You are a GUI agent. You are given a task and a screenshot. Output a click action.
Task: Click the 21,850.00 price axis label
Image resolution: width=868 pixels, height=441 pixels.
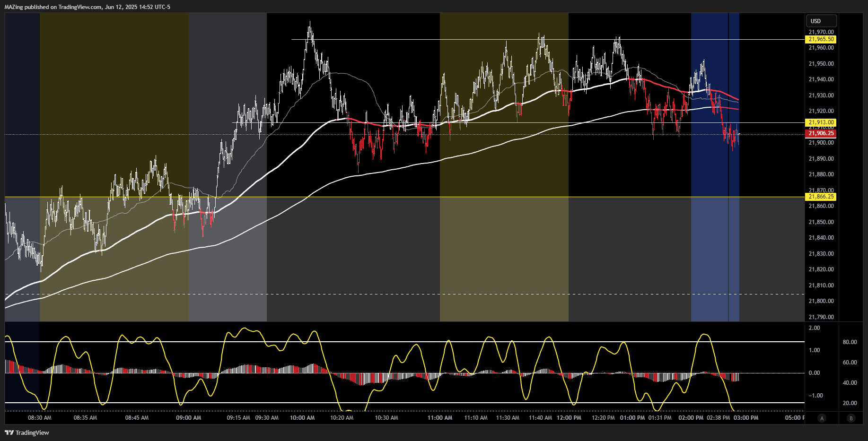(821, 222)
